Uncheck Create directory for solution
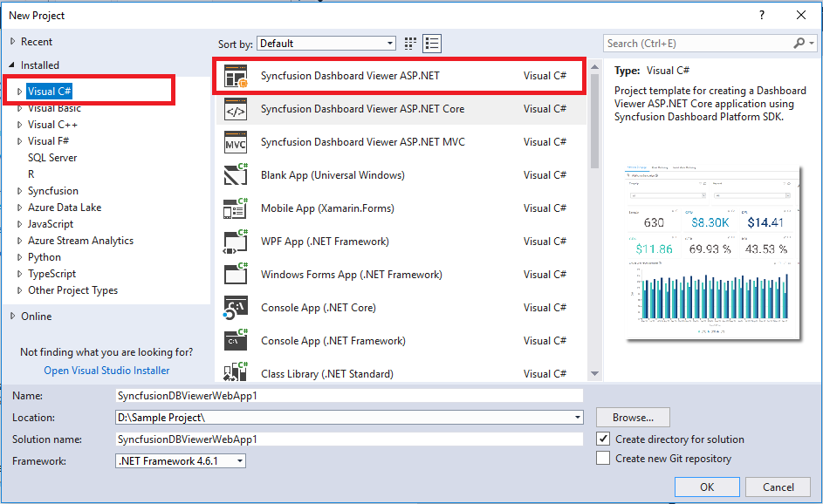 (x=602, y=439)
